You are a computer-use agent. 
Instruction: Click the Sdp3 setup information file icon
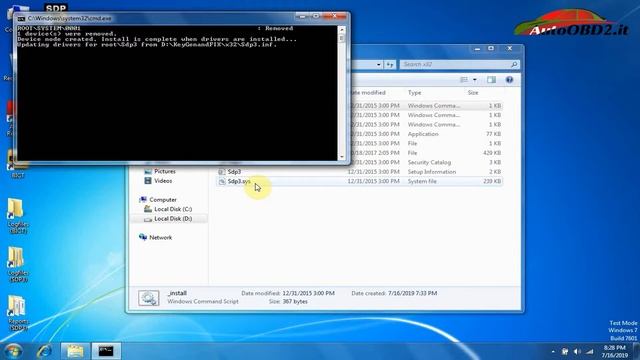[222, 172]
